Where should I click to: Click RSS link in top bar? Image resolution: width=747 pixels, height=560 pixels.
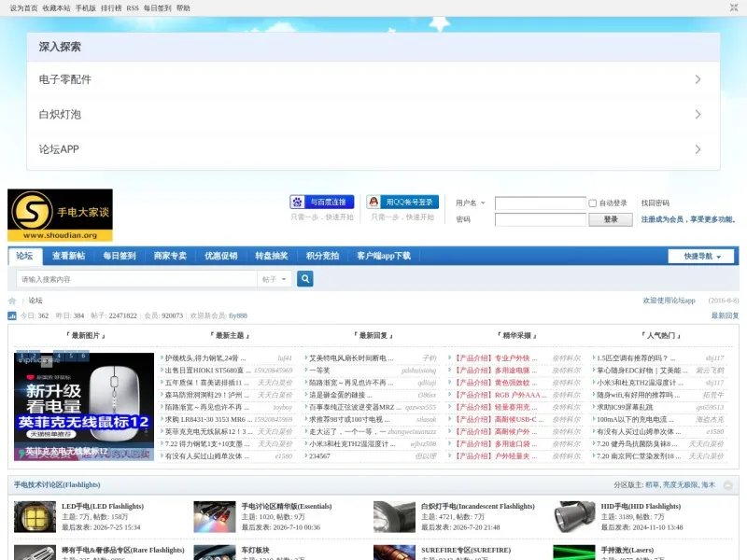coord(133,8)
